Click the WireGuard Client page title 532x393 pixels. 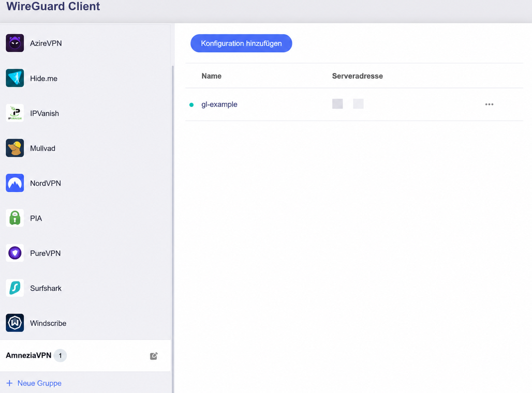pyautogui.click(x=53, y=6)
